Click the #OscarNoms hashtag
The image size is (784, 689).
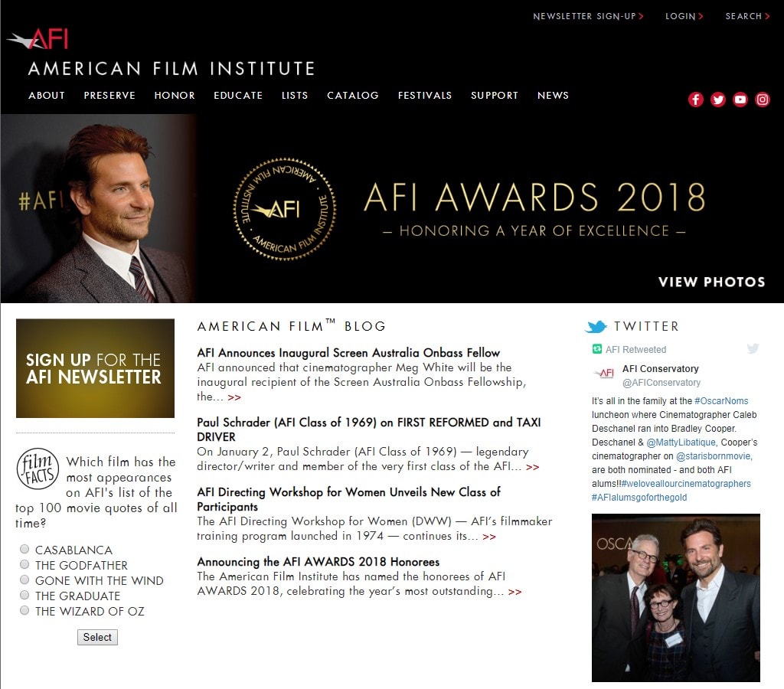tap(721, 401)
